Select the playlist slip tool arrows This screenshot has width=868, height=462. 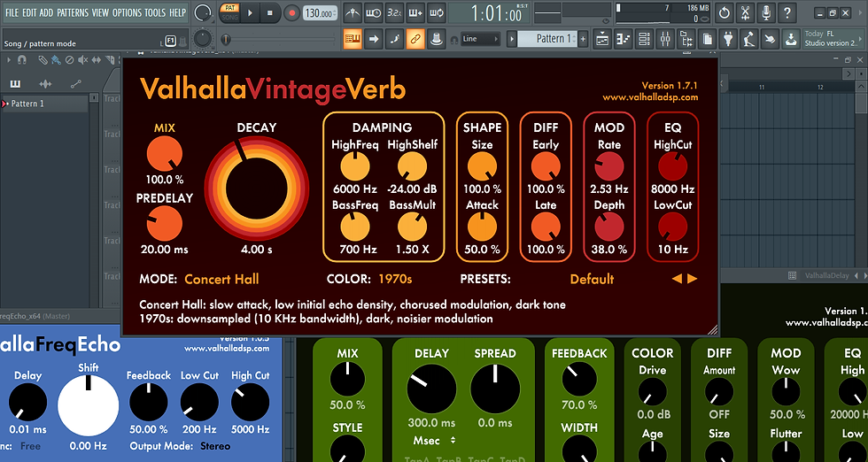click(97, 60)
